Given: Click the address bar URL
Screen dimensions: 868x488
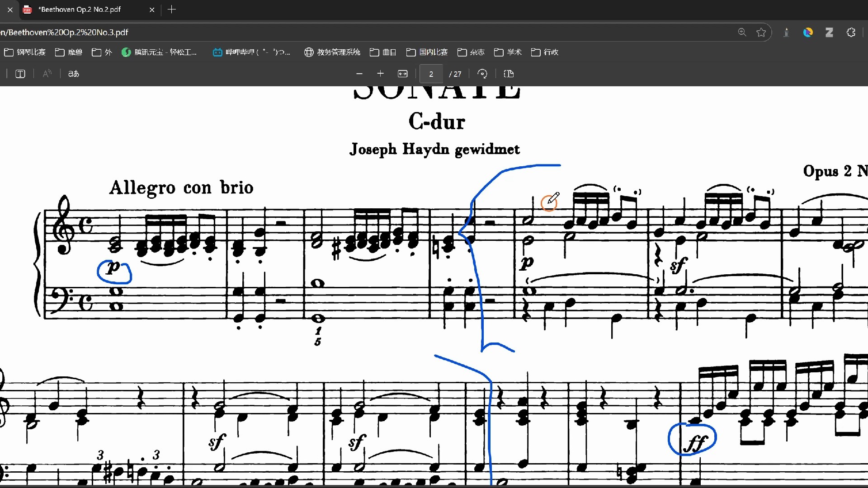Looking at the screenshot, I should click(x=64, y=33).
